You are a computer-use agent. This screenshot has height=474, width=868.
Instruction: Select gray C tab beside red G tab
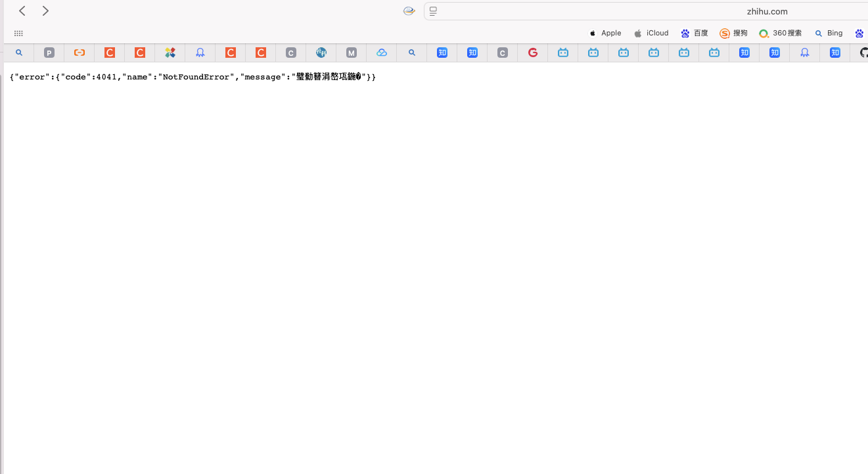pos(503,53)
